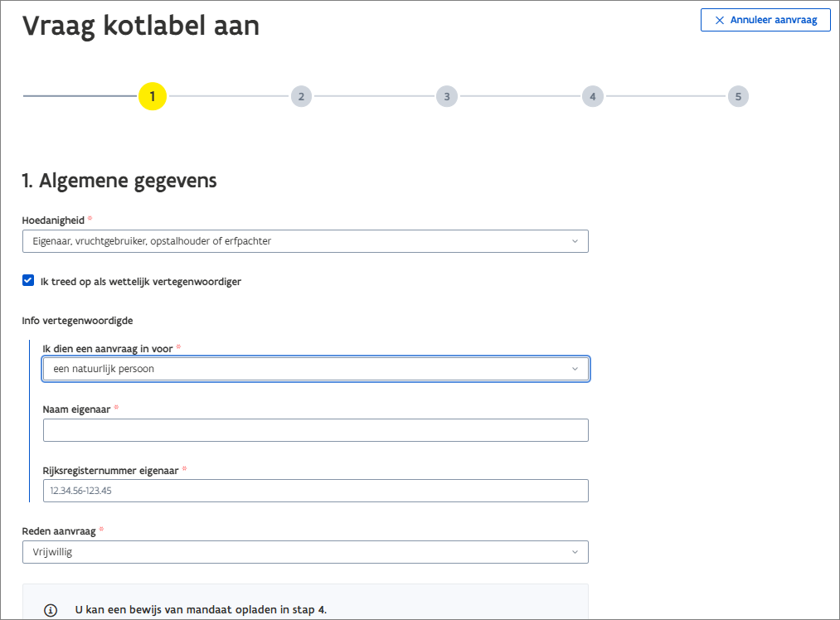Open the Reden aanvraag dropdown showing Vrijwillig
Screen dimensions: 840x620
click(x=304, y=552)
